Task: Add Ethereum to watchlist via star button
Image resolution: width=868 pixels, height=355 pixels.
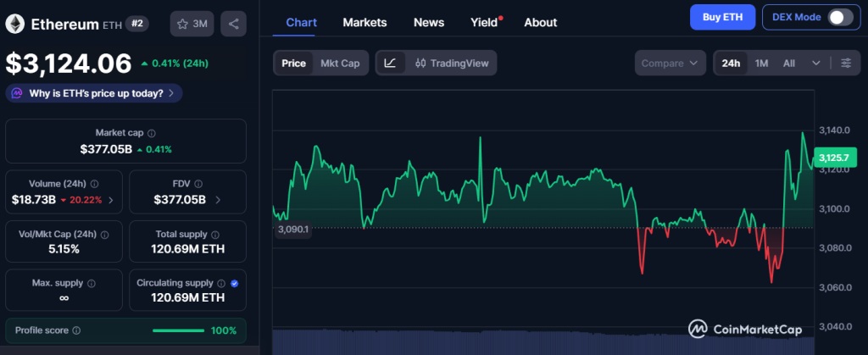Action: click(192, 24)
